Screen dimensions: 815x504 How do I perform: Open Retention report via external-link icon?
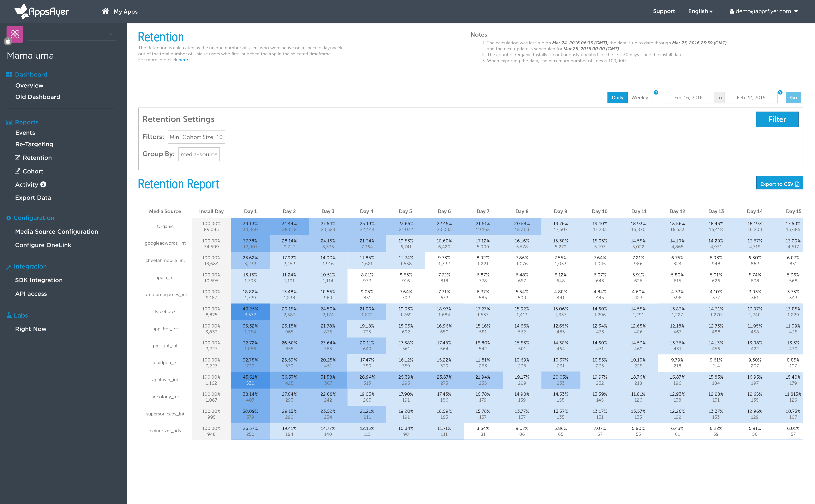(x=18, y=158)
